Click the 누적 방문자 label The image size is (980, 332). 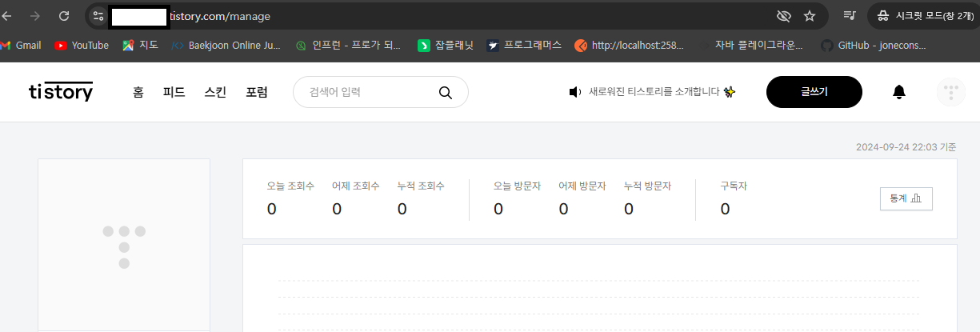click(x=647, y=186)
